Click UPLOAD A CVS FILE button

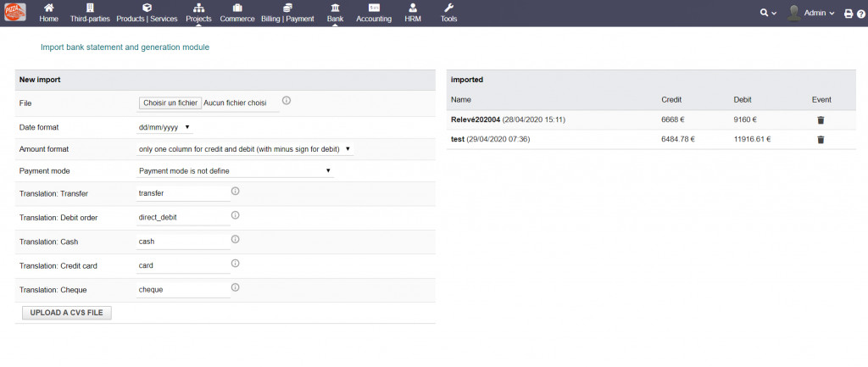coord(66,313)
